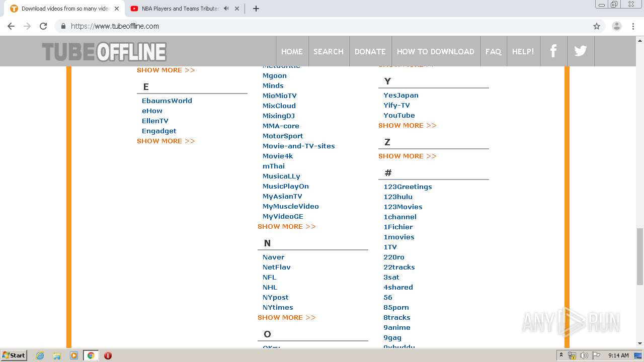Click the TubeOffline logo
This screenshot has width=644, height=362.
104,52
